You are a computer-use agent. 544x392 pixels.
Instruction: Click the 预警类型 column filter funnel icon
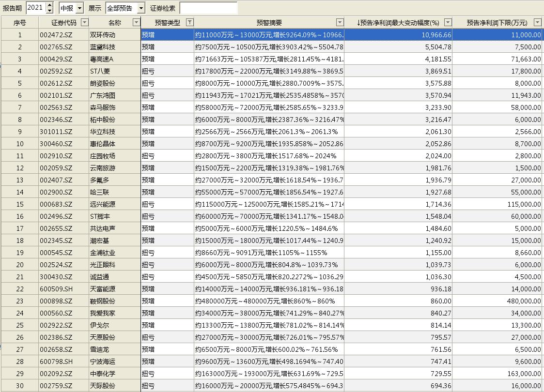pyautogui.click(x=189, y=22)
